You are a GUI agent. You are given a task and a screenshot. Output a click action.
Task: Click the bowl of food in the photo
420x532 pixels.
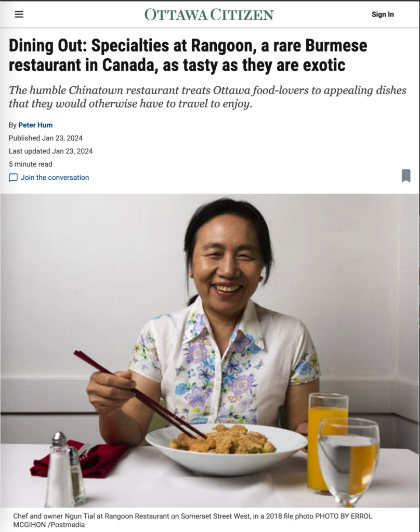(x=226, y=449)
